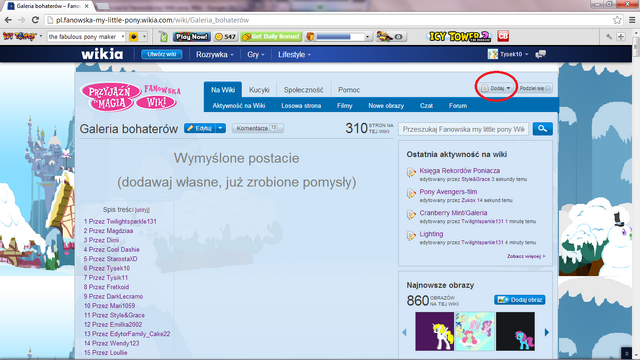Click the browser address bar
Viewport: 640px width, 360px height.
point(327,20)
